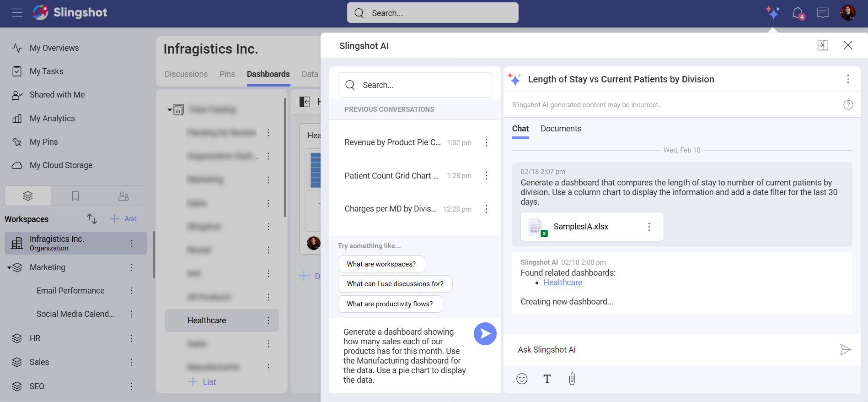Open options for HR workspace
Image resolution: width=868 pixels, height=402 pixels.
(x=131, y=338)
